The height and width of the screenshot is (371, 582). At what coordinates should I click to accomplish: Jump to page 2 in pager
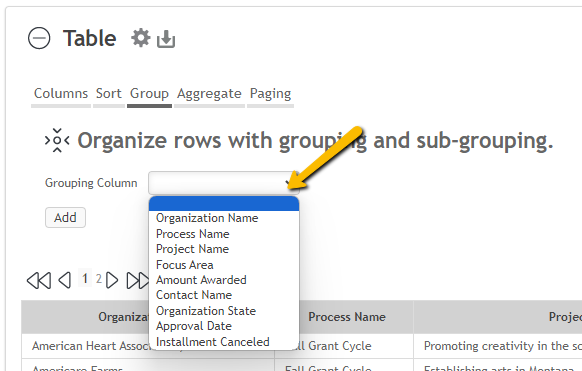99,278
